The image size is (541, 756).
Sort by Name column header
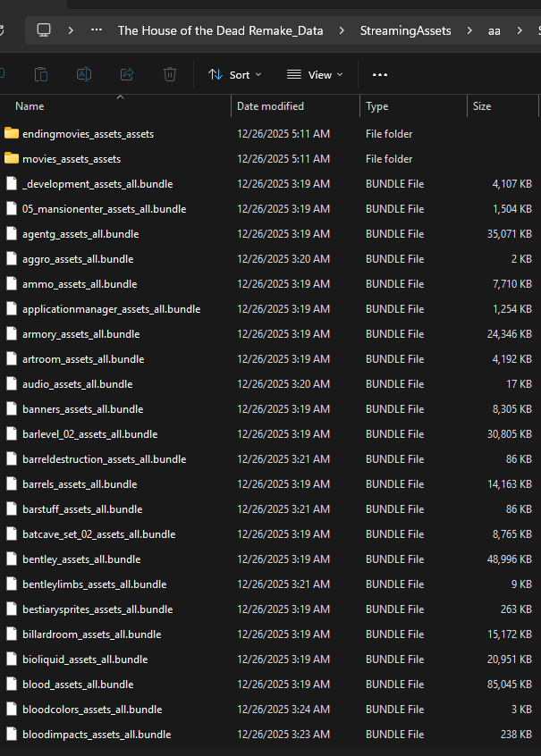click(30, 106)
